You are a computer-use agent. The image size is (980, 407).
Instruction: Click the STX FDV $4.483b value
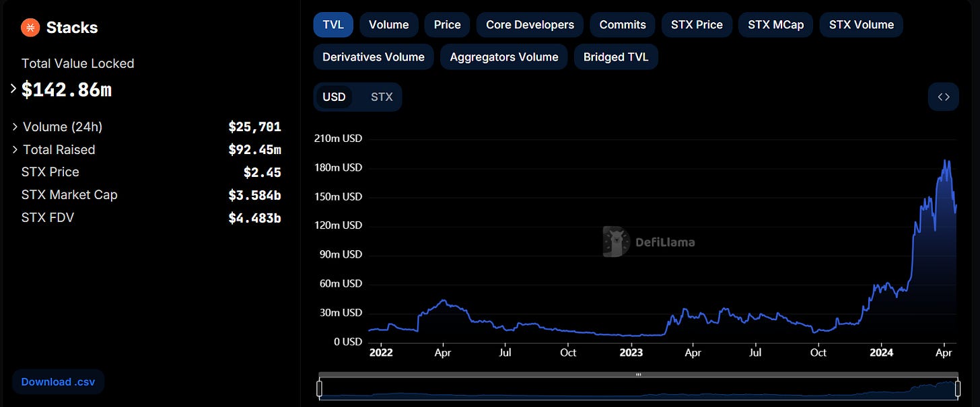[x=255, y=218]
